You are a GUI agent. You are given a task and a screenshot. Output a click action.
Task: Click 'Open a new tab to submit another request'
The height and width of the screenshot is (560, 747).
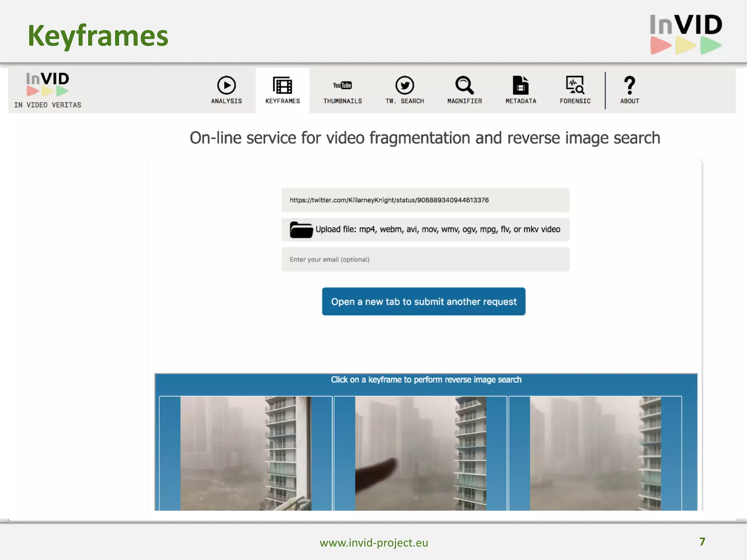[423, 302]
